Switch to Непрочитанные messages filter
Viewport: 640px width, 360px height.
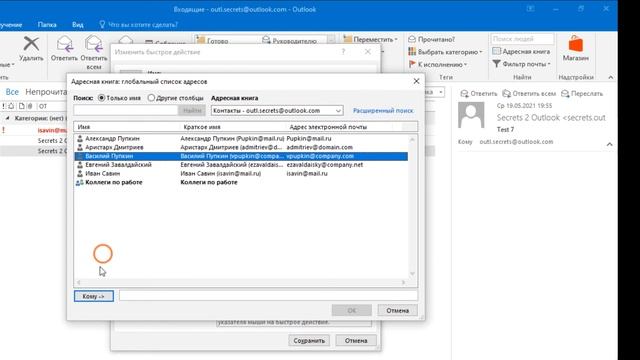46,92
